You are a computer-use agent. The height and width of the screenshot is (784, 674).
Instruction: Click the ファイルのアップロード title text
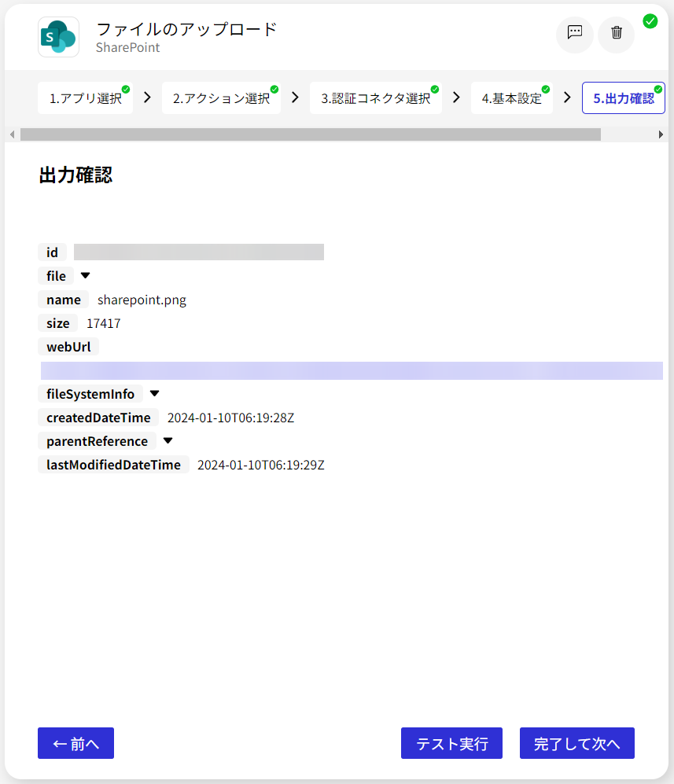[x=186, y=29]
